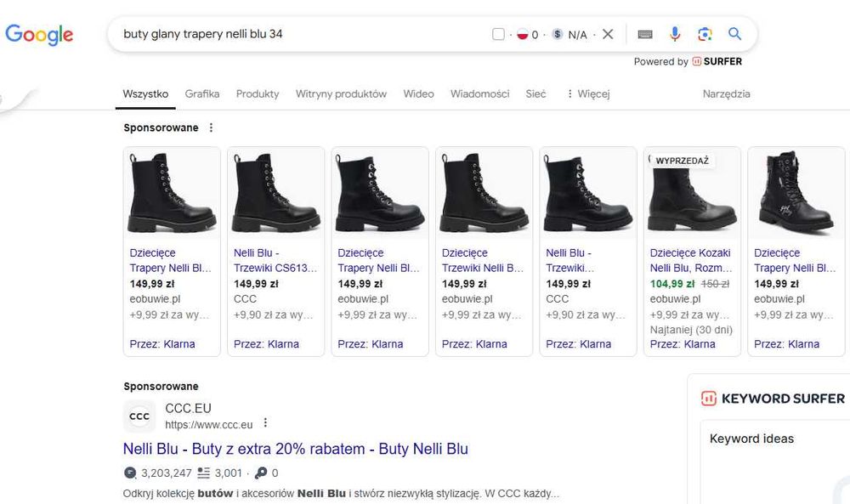Click the magnifier search button
The image size is (850, 504).
point(734,34)
